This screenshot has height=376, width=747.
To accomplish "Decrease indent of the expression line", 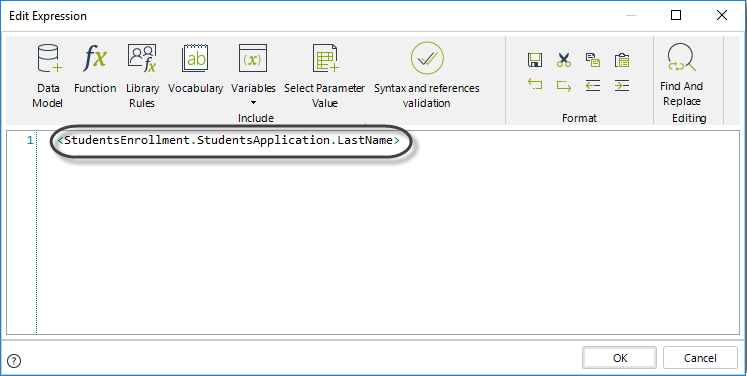I will point(593,85).
